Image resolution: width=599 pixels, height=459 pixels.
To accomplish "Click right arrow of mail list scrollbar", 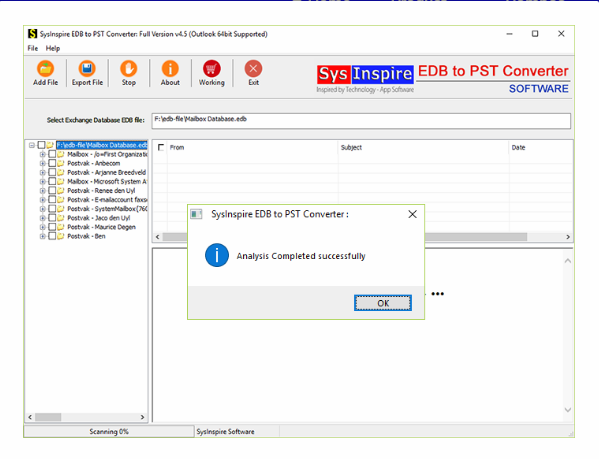I will 568,237.
